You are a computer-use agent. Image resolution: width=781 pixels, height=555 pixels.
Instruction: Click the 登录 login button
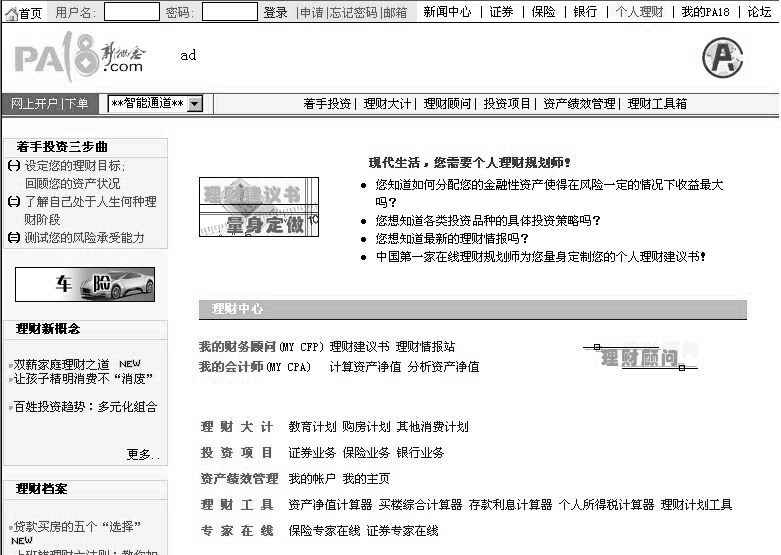(x=275, y=12)
